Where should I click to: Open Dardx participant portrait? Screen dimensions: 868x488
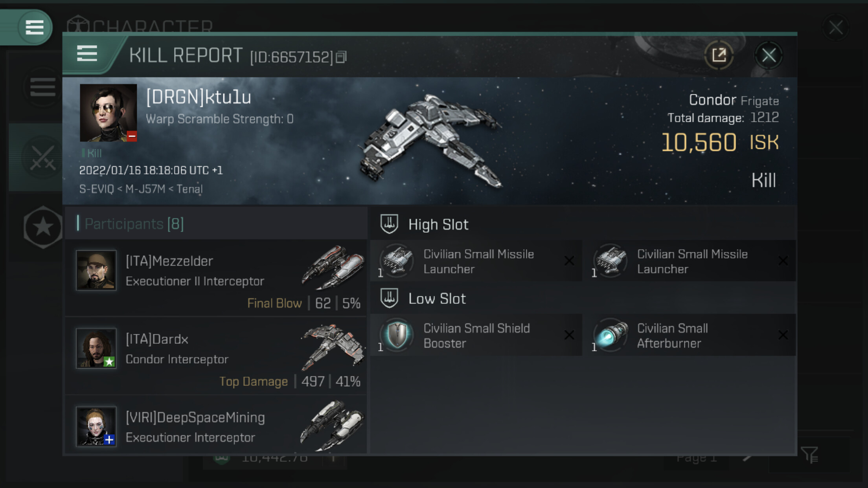(x=96, y=348)
